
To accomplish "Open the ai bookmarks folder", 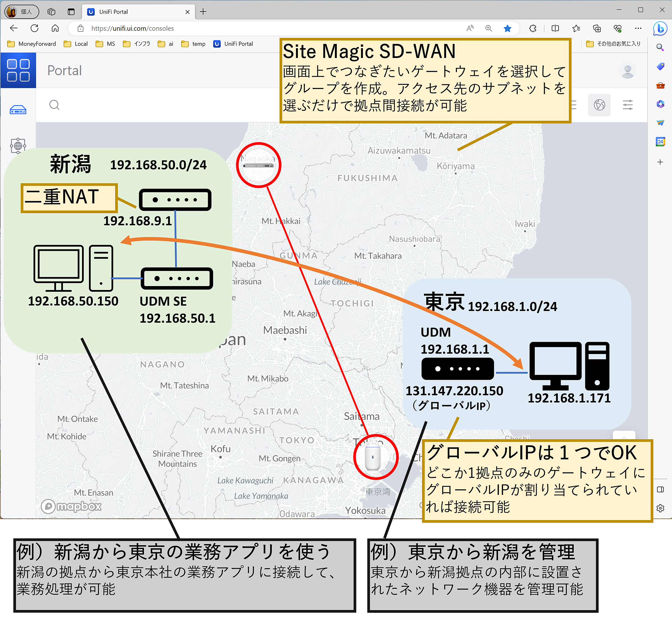I will 165,44.
